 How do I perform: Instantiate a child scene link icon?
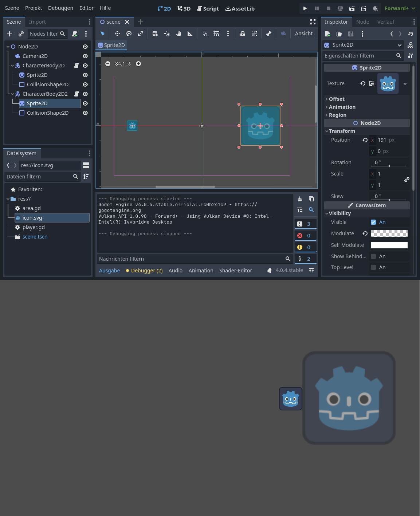click(x=21, y=34)
